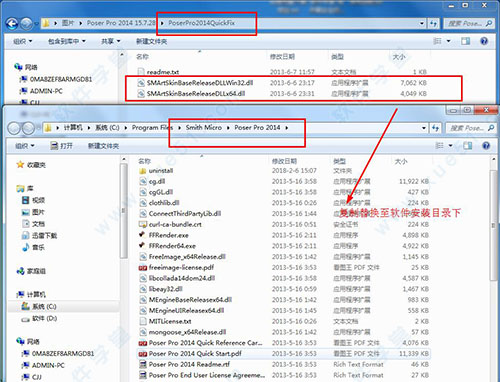
Task: Click the 打开 button in the Poser Pro 2014 window
Action: [x=62, y=146]
